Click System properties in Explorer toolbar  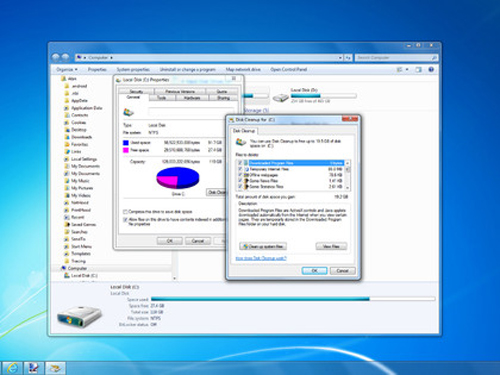point(133,69)
